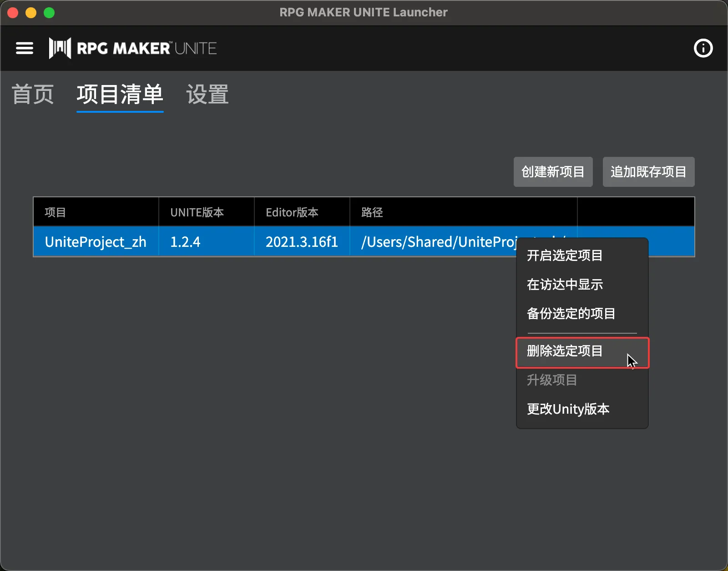Viewport: 728px width, 571px height.
Task: Click the RPG Maker Unite logo
Action: [132, 48]
